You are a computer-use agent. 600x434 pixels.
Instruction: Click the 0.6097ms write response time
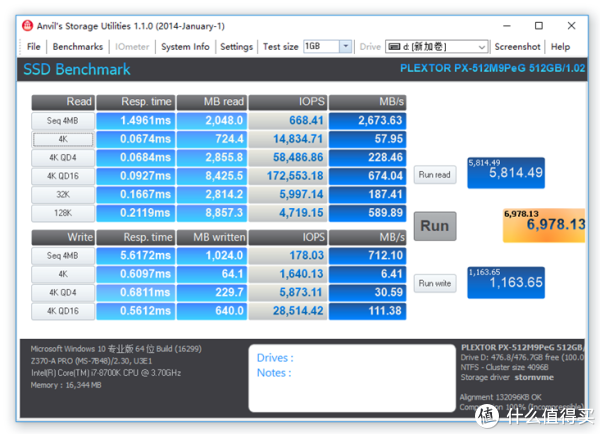point(135,274)
